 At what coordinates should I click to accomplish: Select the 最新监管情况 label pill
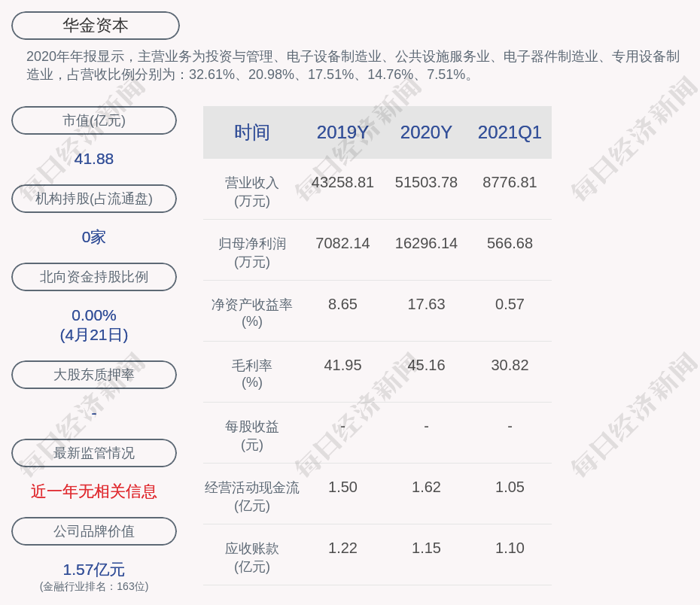[x=94, y=453]
